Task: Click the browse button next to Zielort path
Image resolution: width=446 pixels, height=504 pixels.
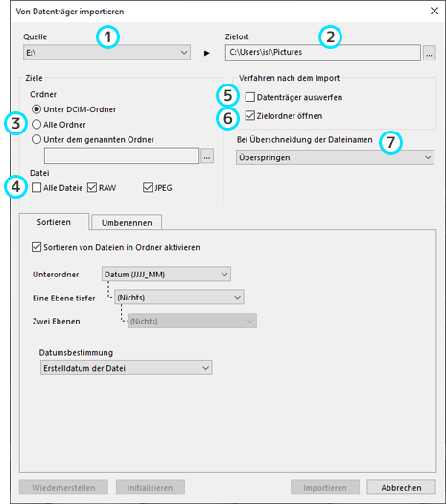Action: (430, 53)
